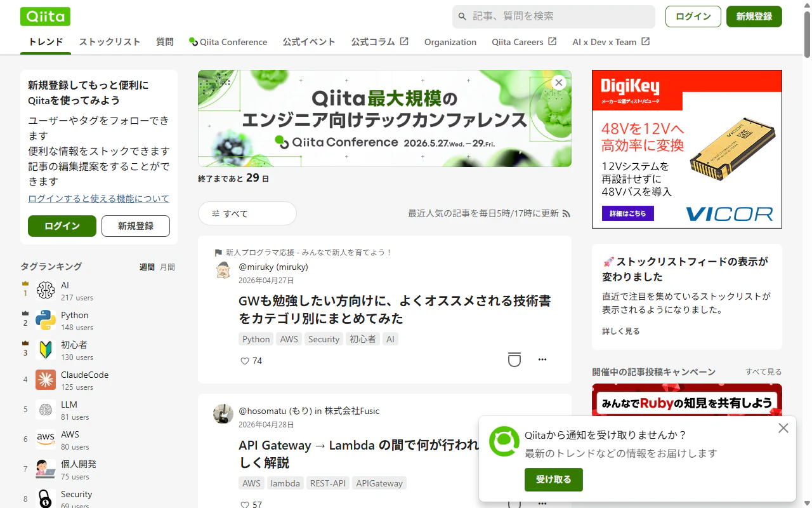Screen dimensions: 812x508
Task: Open the DigiKey VICOR advertisement
Action: (687, 149)
